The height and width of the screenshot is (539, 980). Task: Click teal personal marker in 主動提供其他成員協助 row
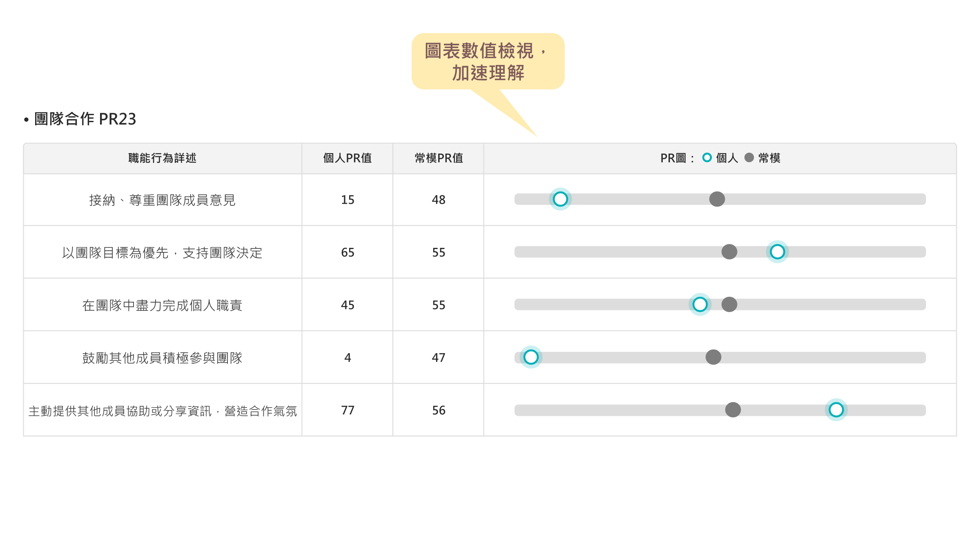[x=836, y=410]
